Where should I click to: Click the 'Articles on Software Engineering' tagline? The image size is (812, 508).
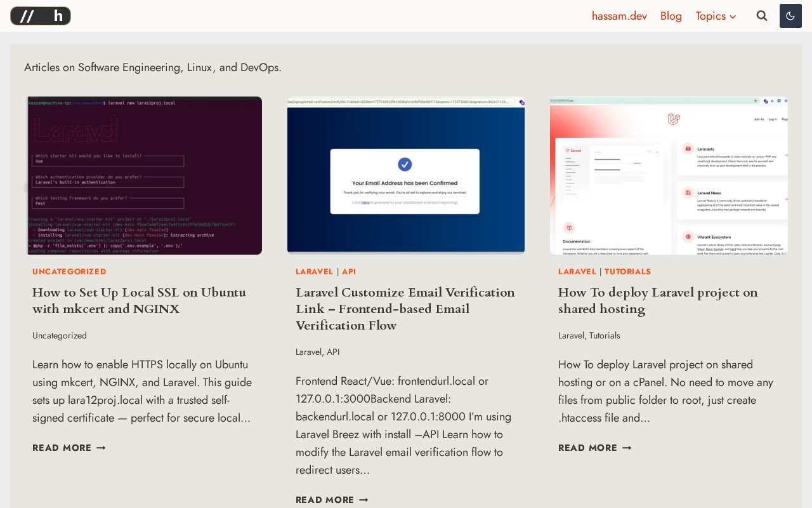153,67
